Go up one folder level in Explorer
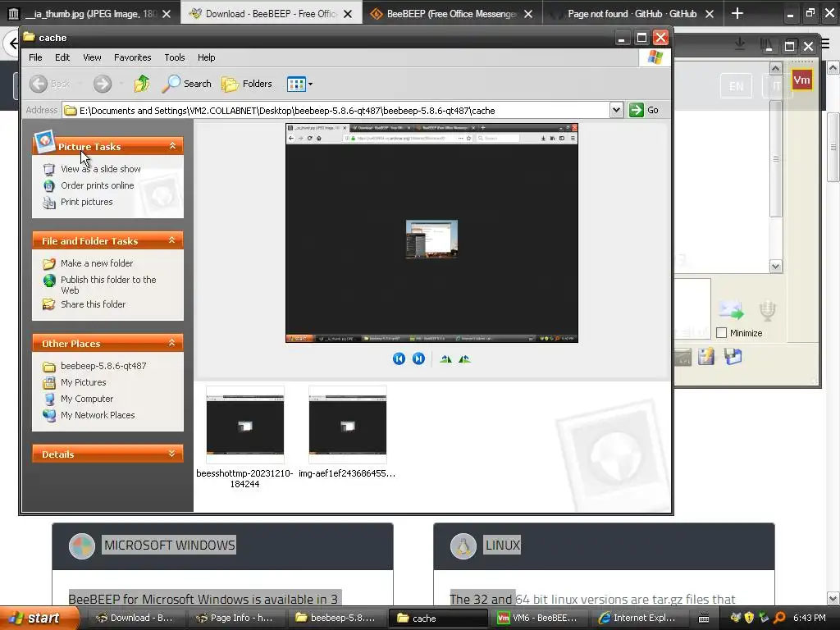Viewport: 840px width, 630px height. tap(141, 84)
